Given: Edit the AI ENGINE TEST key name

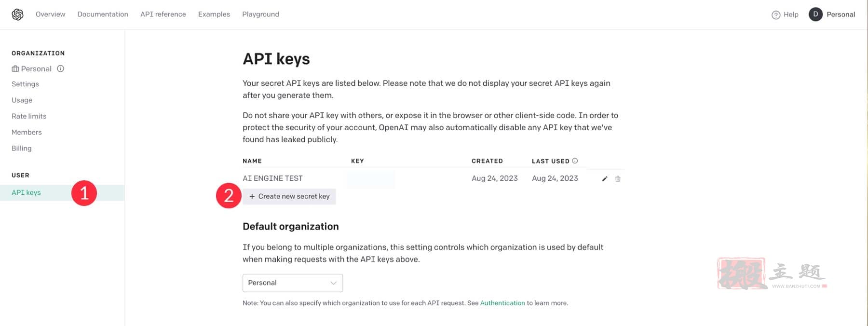Looking at the screenshot, I should click(605, 179).
